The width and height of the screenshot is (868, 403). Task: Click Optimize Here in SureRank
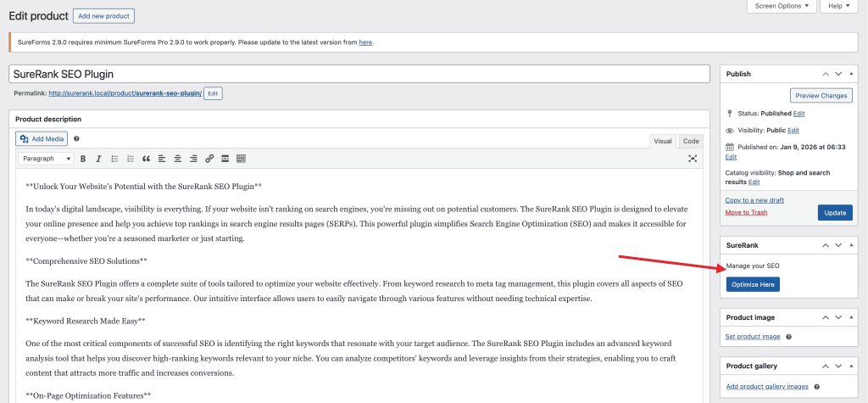point(753,284)
